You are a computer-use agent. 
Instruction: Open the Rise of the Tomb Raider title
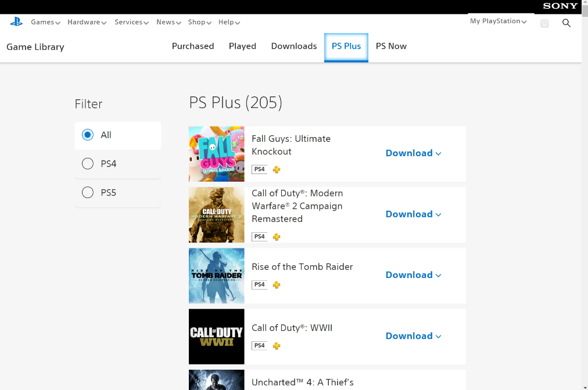tap(302, 267)
